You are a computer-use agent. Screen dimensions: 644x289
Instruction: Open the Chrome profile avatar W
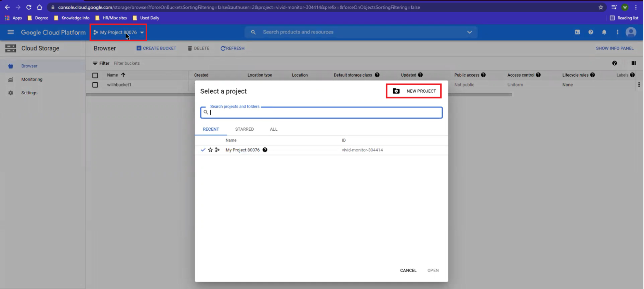coord(625,7)
